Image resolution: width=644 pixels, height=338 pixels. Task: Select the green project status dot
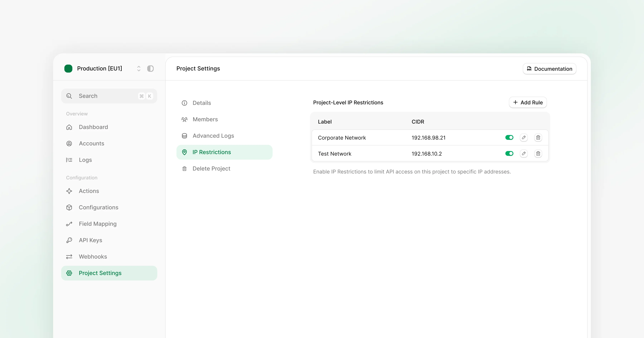68,68
